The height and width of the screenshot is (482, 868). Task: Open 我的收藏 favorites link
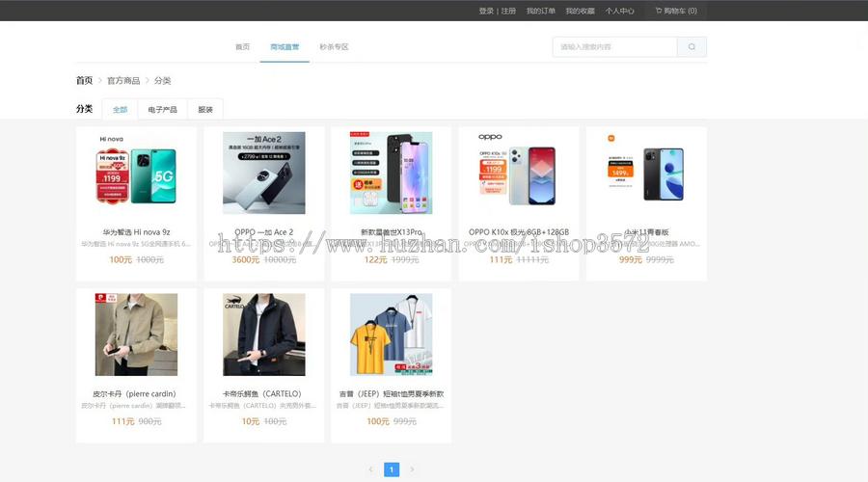click(580, 11)
